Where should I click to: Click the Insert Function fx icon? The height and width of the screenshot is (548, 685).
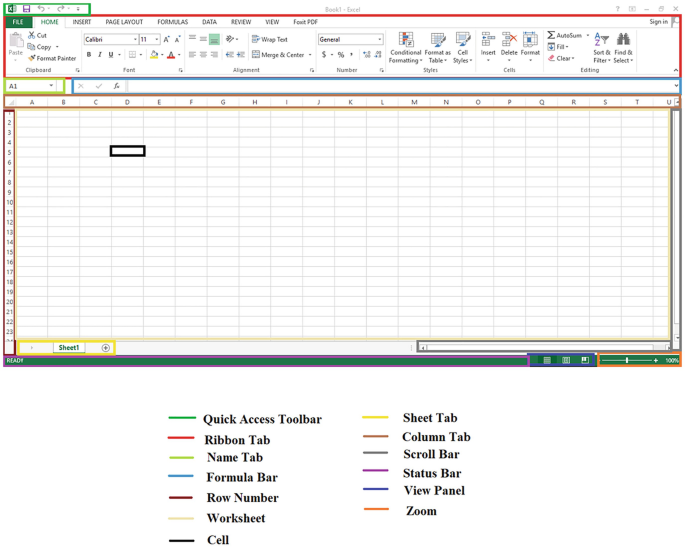tap(117, 86)
